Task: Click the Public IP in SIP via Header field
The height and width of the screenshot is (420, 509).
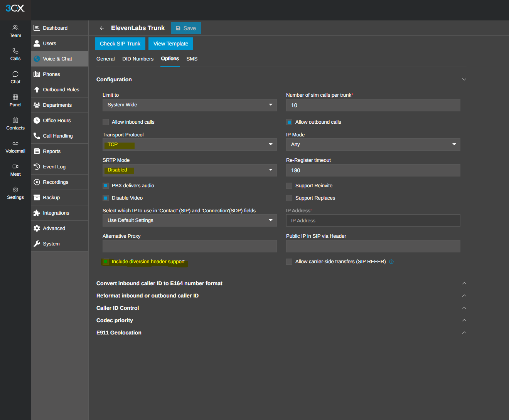Action: [373, 246]
